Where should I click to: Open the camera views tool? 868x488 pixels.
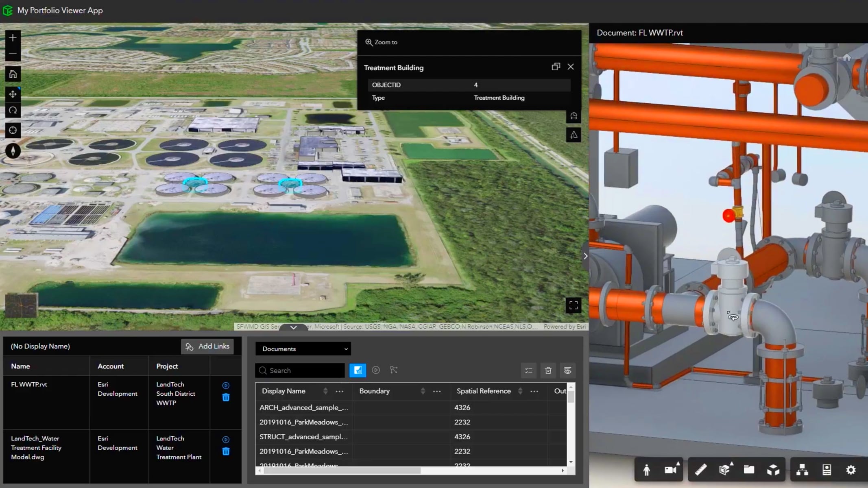click(x=670, y=469)
